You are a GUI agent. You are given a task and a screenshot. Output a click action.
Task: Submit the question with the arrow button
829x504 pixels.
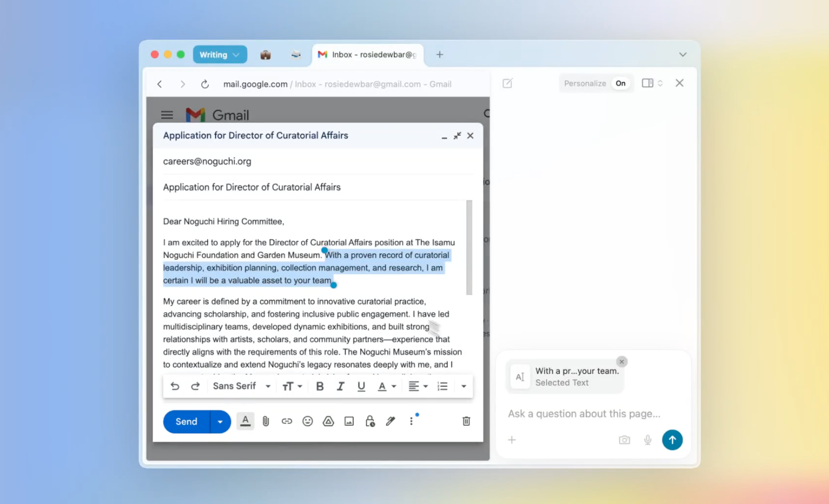[x=673, y=440]
